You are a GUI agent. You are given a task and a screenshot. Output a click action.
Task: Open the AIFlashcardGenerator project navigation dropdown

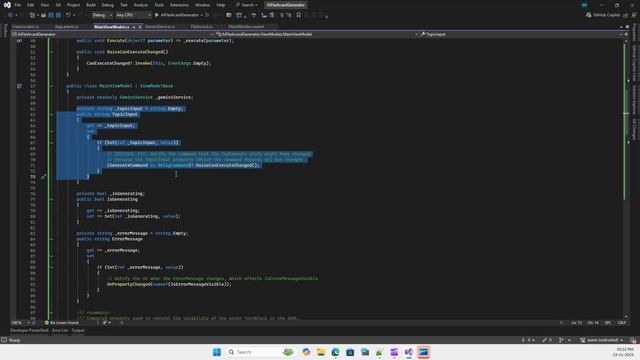pyautogui.click(x=112, y=34)
